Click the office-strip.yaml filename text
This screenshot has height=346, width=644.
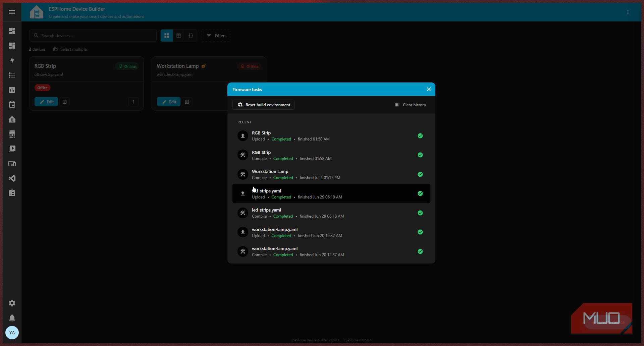49,74
